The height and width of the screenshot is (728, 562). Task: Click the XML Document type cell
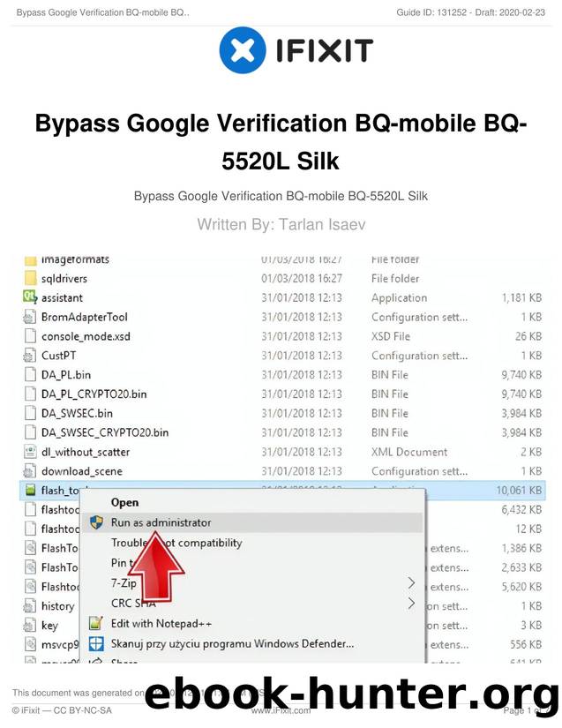click(408, 452)
